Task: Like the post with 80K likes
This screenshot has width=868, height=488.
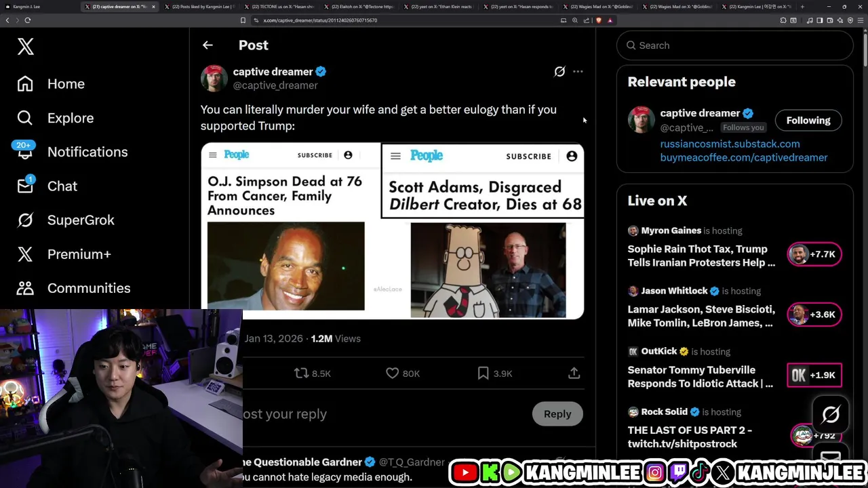Action: pos(403,373)
